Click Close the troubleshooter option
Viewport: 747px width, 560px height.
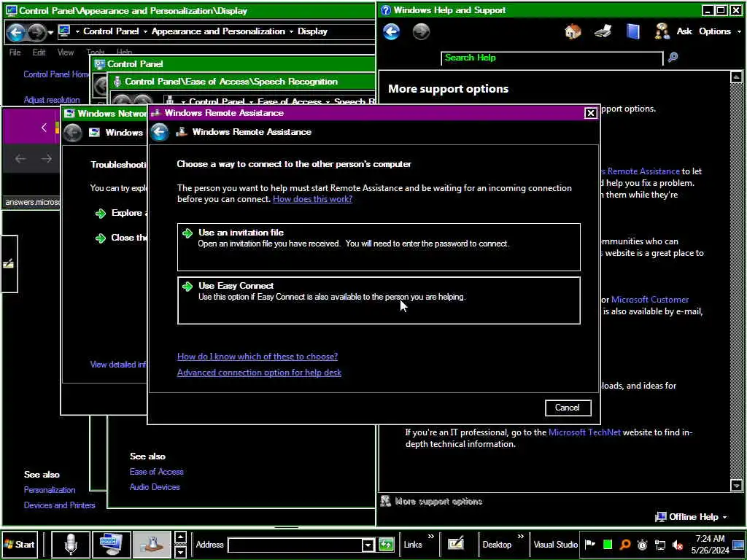tap(121, 238)
